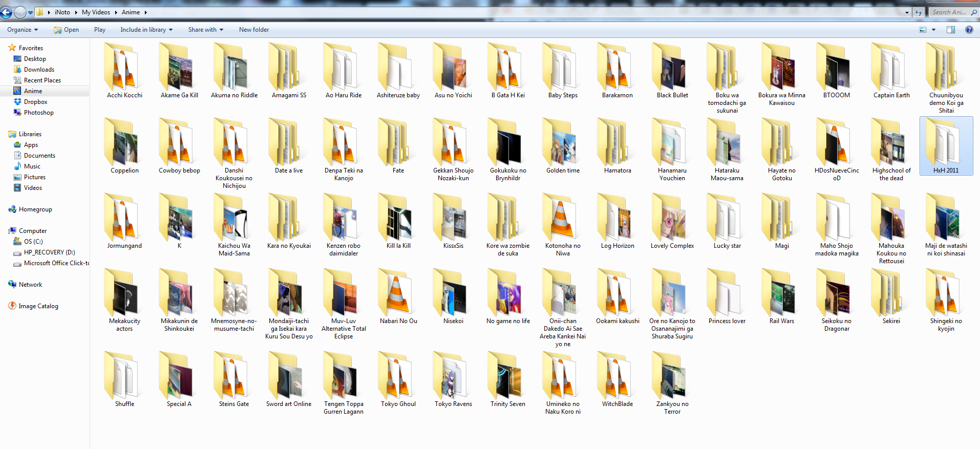Select Desktop in Favorites

point(35,59)
